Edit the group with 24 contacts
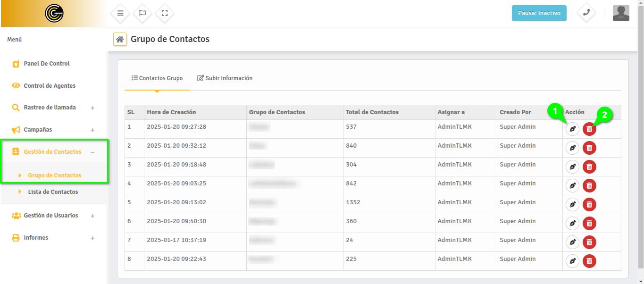Viewport: 644px width, 284px height. click(572, 242)
